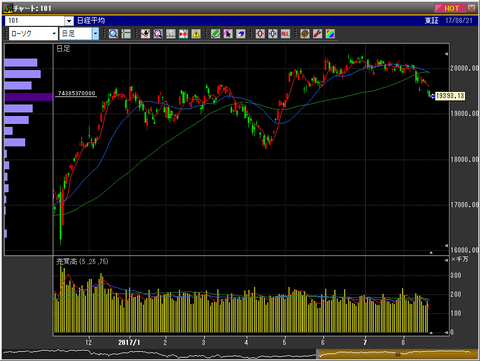Screen dimensions: 480x361
Task: Select the green pencil drawing tool
Action: coord(215,34)
